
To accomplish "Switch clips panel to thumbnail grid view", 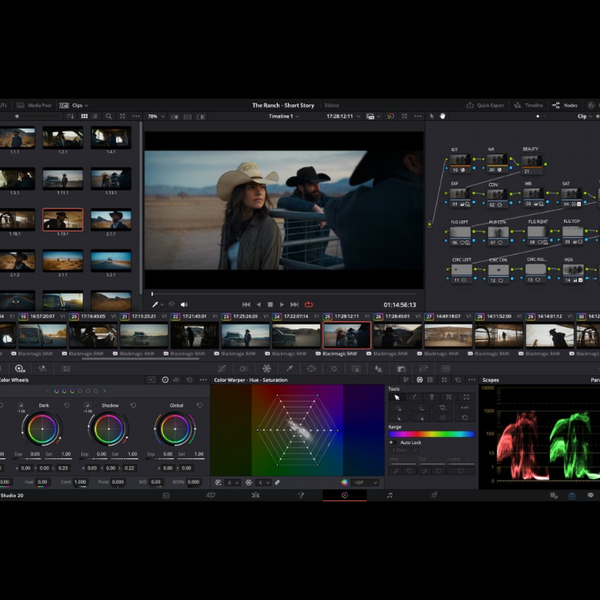I will [x=84, y=116].
